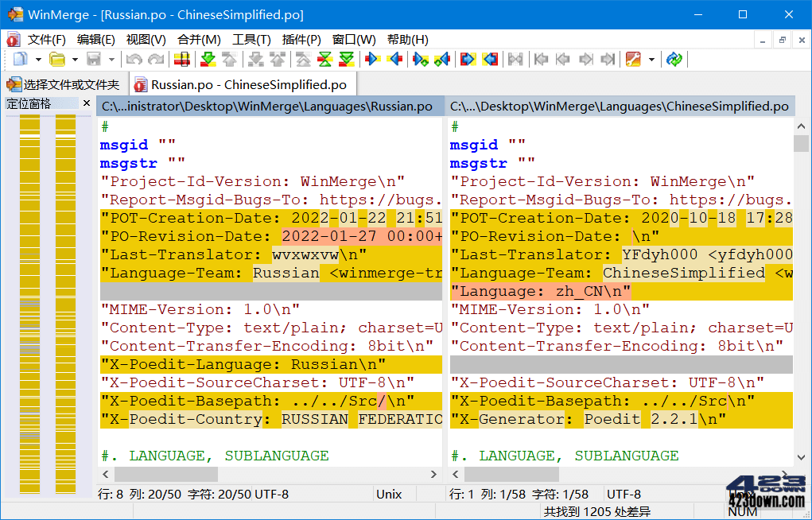Click the Copy to Right icon
The height and width of the screenshot is (520, 812).
(x=372, y=59)
